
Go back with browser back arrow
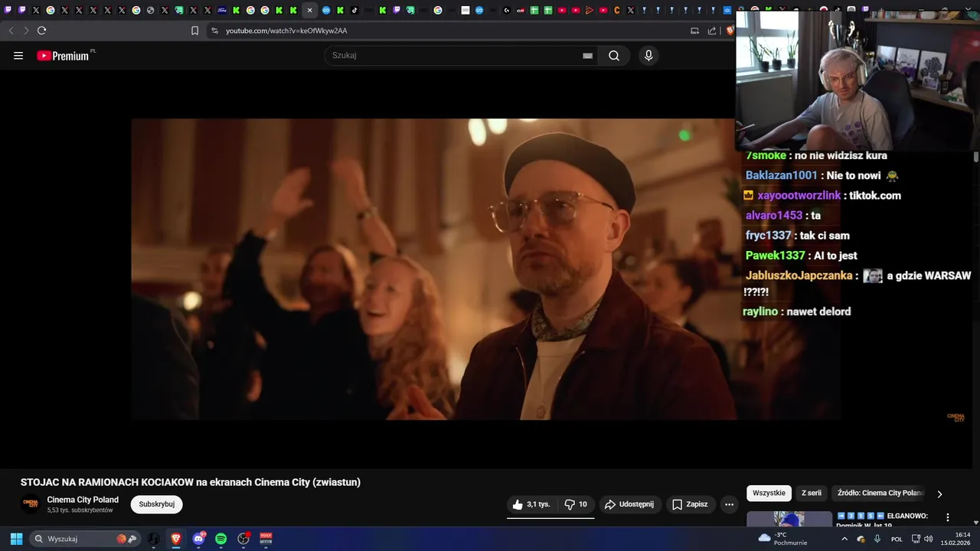[11, 31]
